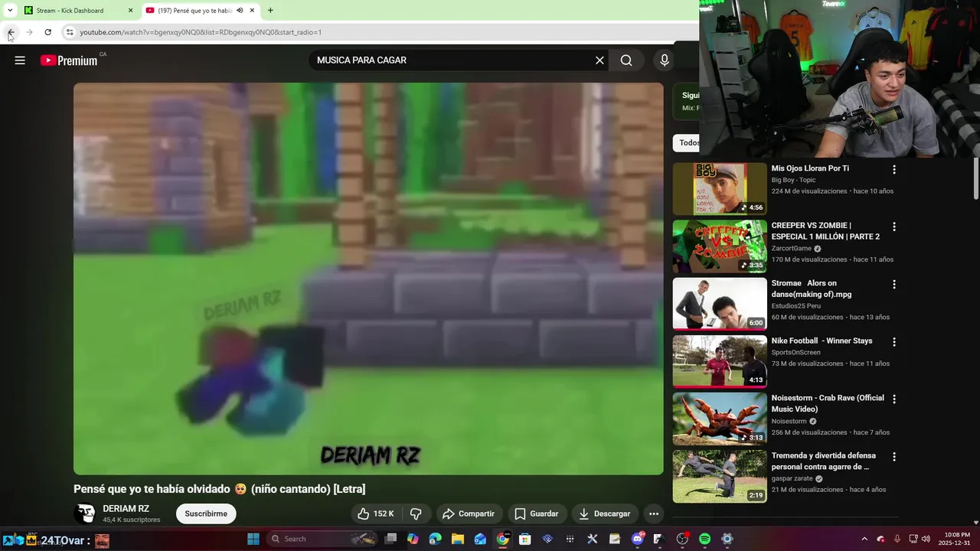Open Estudios25 Peru channel name
The height and width of the screenshot is (551, 980).
[x=795, y=306]
